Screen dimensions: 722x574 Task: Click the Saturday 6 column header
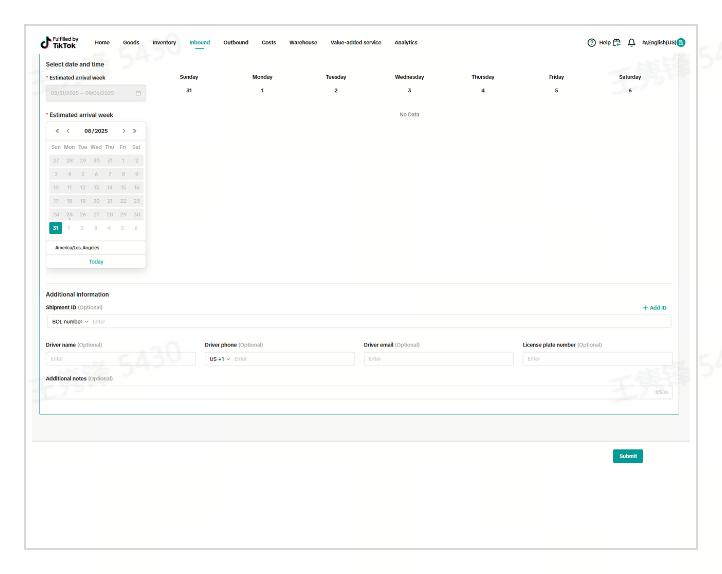coord(630,83)
